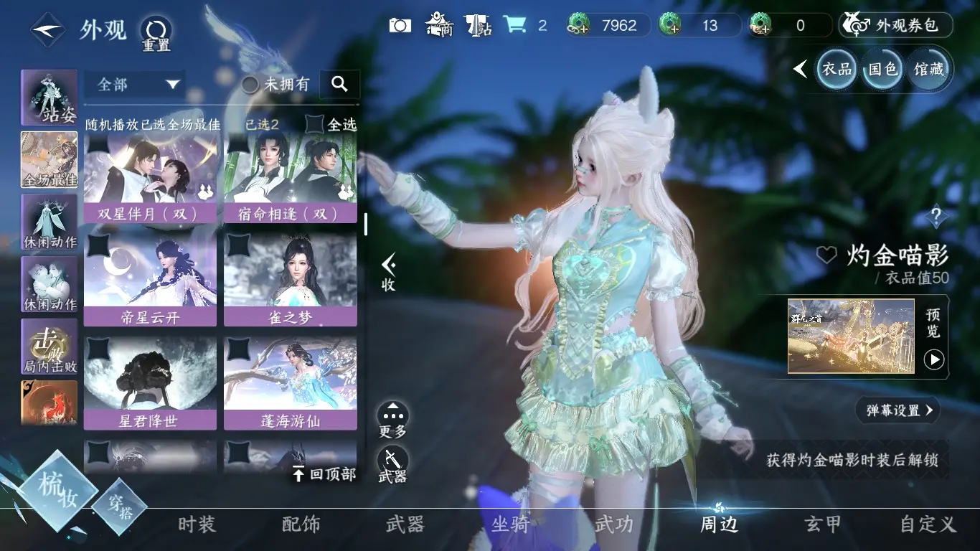Select the 站姿 stance category
Viewport: 980px width, 551px height.
click(50, 98)
